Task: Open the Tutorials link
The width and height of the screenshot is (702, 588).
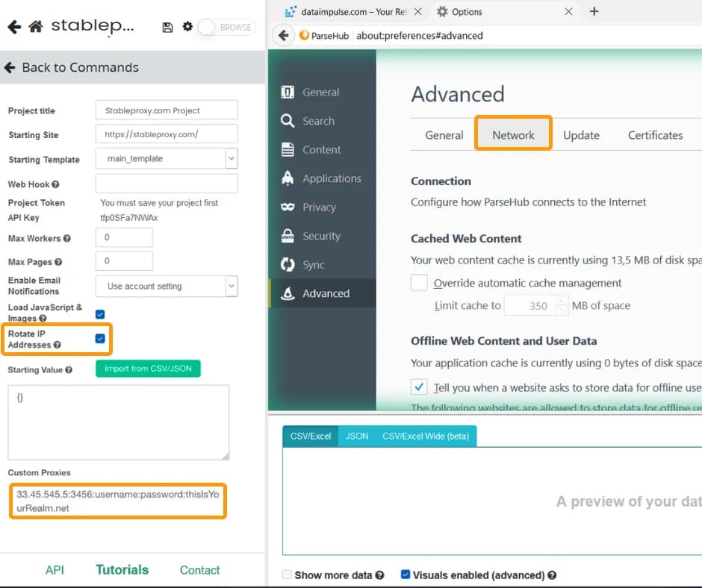Action: point(122,569)
